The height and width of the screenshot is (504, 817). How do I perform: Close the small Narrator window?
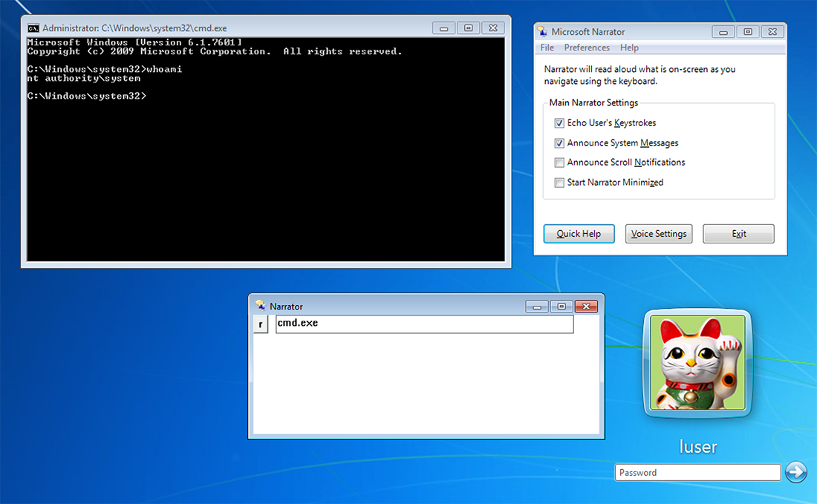click(x=586, y=307)
